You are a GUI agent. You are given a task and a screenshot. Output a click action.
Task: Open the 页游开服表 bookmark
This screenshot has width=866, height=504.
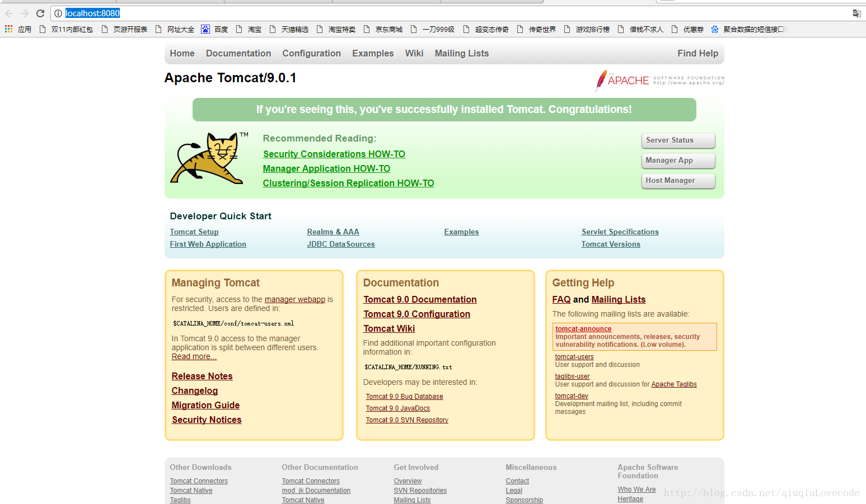click(x=124, y=29)
